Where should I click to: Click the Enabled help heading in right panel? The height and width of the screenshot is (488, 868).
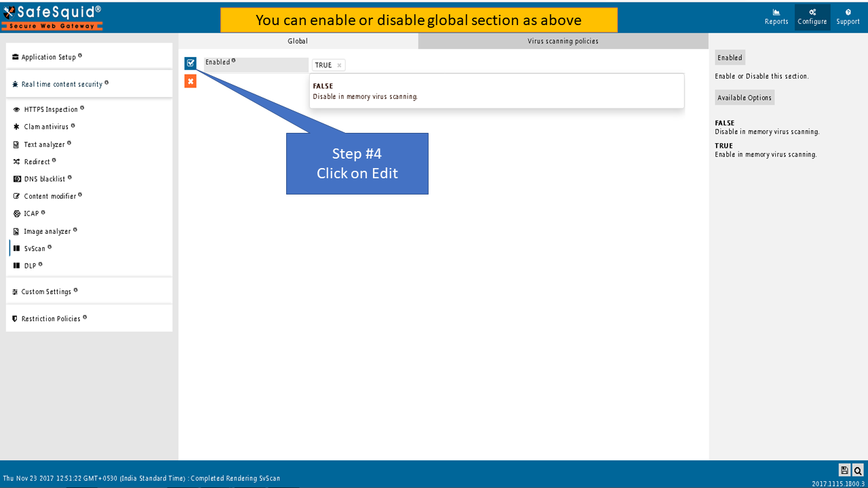tap(730, 58)
